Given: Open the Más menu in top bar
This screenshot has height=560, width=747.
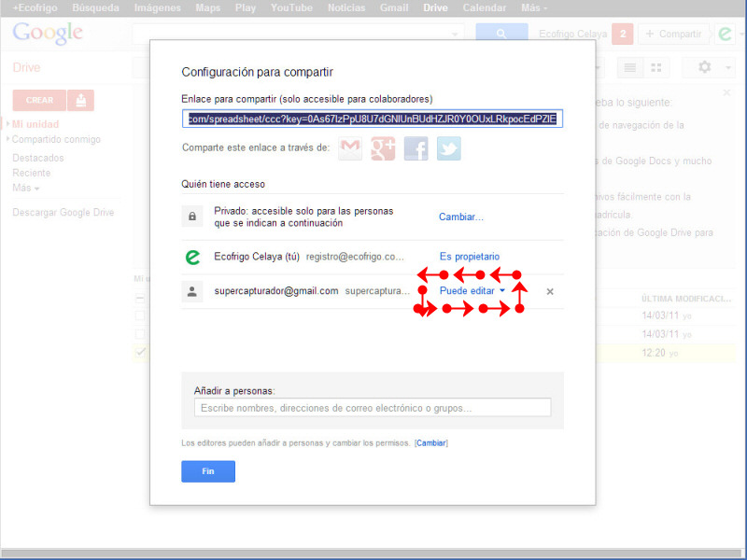Looking at the screenshot, I should coord(534,8).
